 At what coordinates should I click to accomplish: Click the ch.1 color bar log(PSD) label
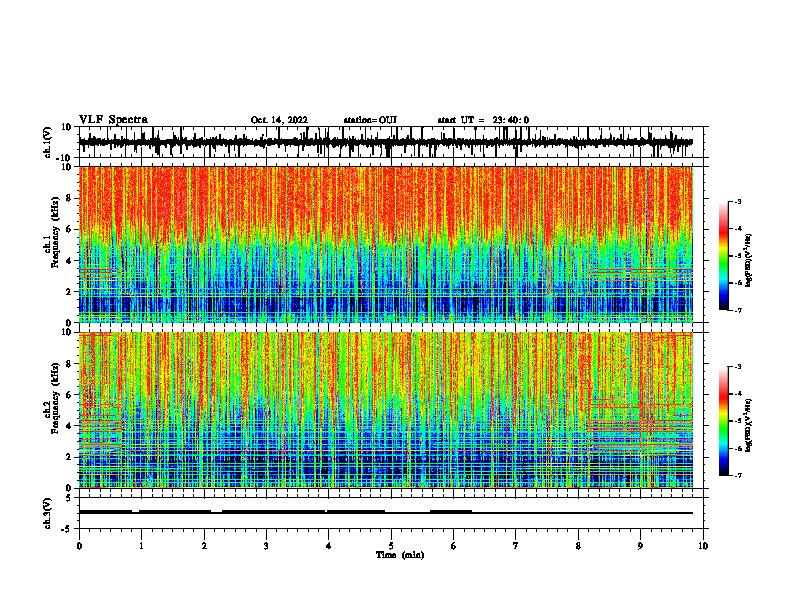(748, 261)
